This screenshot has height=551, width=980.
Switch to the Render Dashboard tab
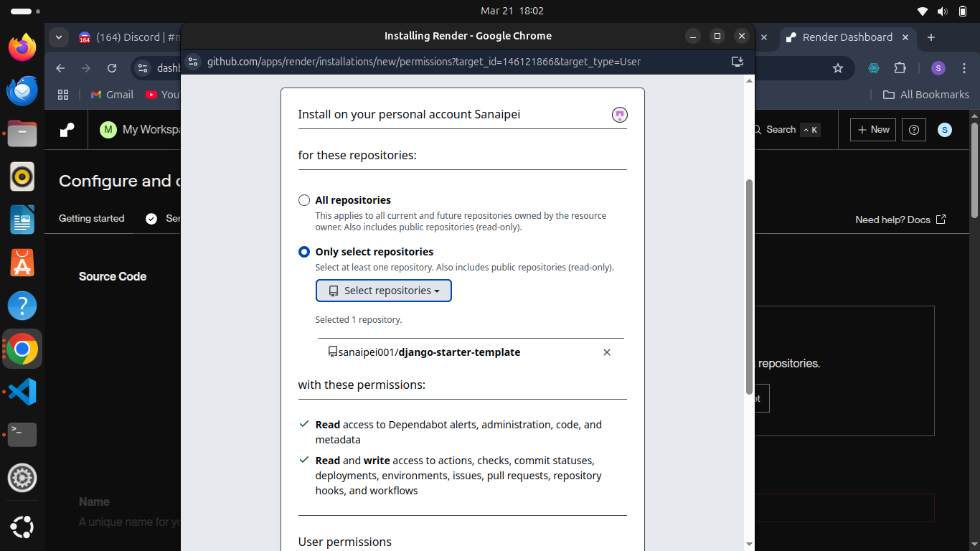click(847, 37)
